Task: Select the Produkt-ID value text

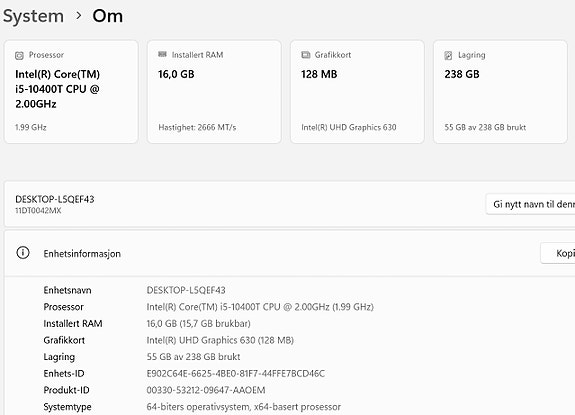Action: (x=206, y=390)
